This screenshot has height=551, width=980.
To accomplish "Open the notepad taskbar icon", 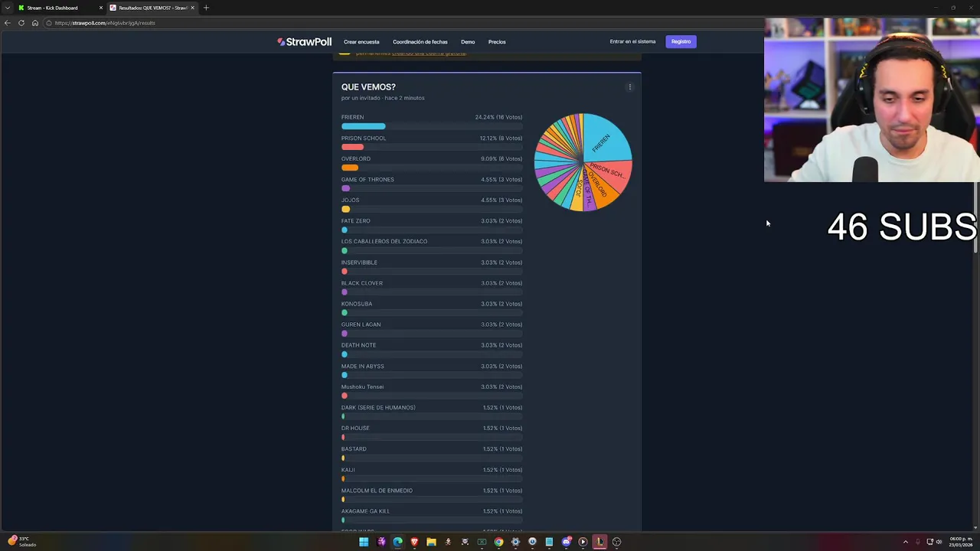I will click(549, 542).
